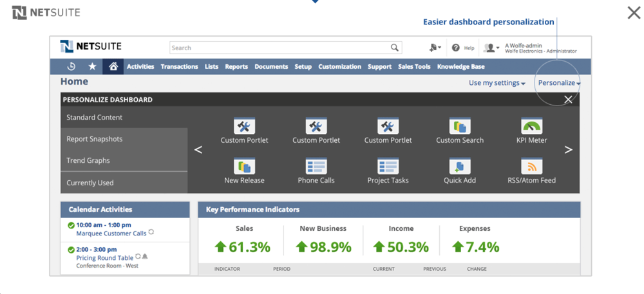Select the Project Tasks portlet icon

click(388, 167)
